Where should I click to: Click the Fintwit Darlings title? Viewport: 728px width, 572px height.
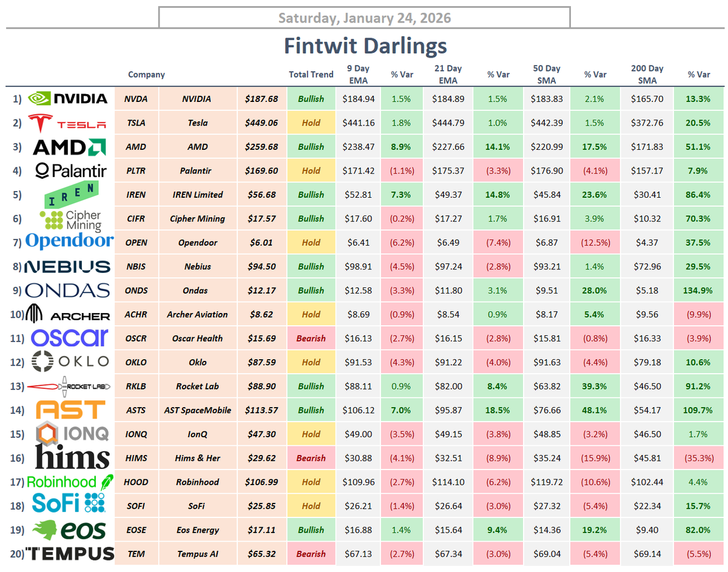coord(364,45)
